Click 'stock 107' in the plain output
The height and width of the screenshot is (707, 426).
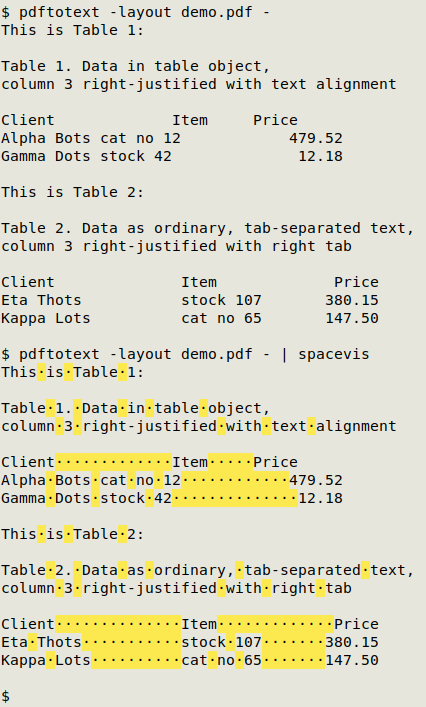[x=221, y=301]
